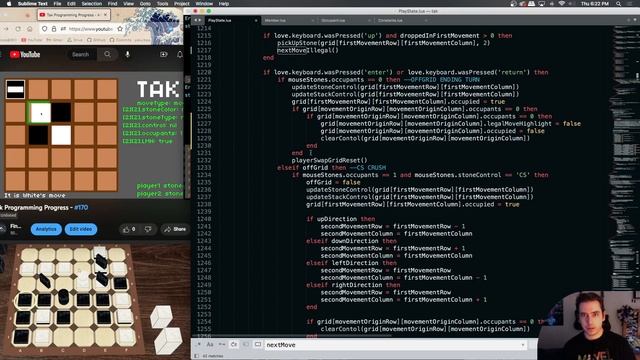Open the find history dropdown arrow

coord(523,345)
